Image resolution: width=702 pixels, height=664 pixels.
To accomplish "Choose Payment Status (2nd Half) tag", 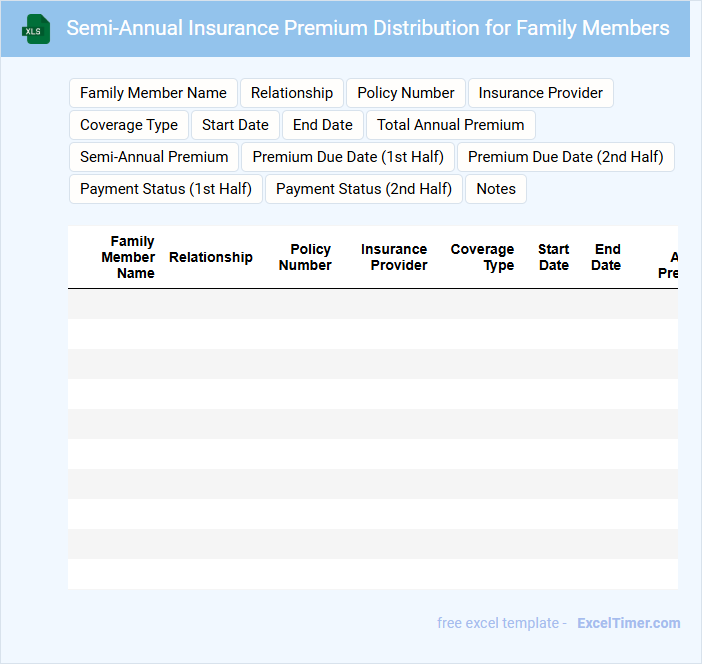I will (364, 189).
